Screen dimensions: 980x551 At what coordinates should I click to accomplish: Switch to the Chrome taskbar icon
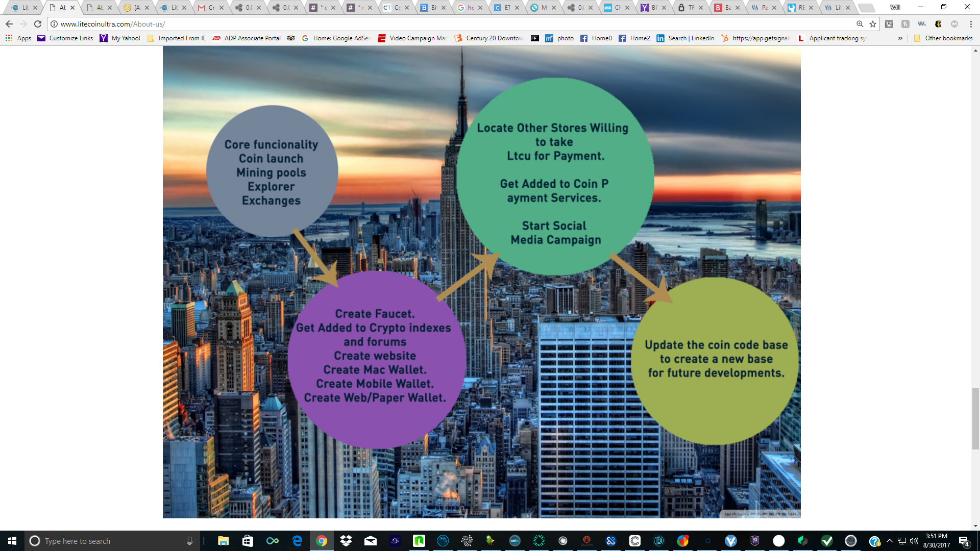(322, 541)
